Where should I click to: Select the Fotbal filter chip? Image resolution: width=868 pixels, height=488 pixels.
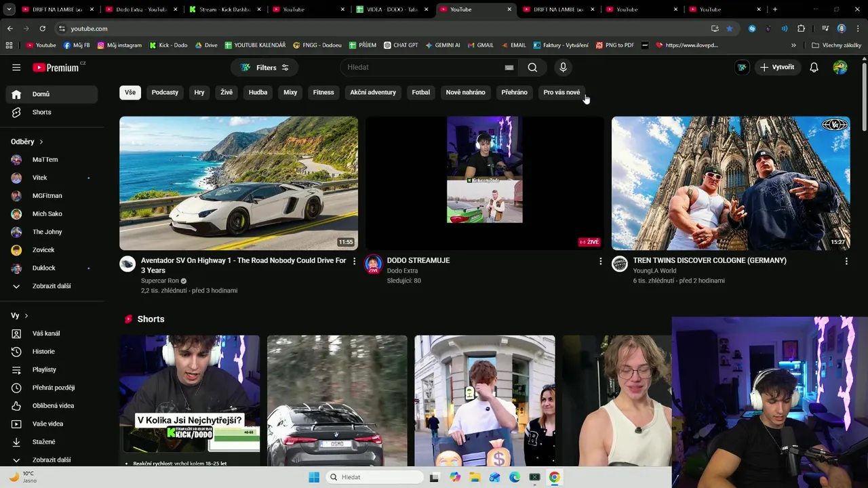(x=421, y=92)
